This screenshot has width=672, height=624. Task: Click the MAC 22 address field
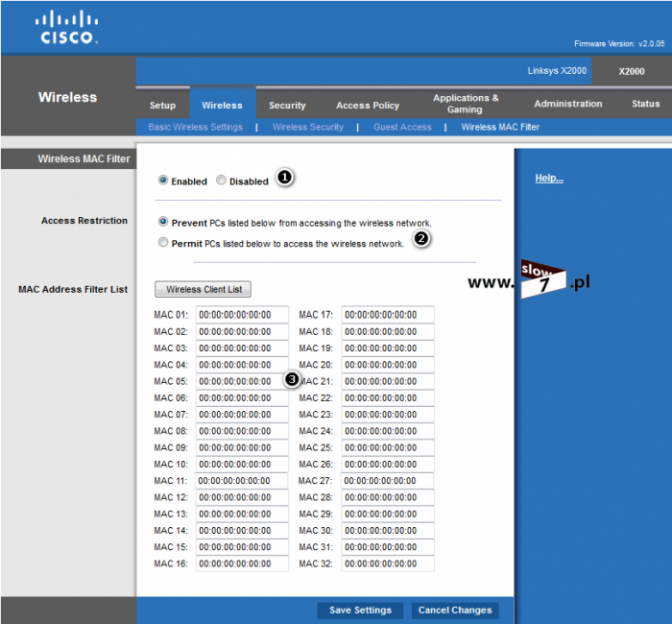point(388,397)
